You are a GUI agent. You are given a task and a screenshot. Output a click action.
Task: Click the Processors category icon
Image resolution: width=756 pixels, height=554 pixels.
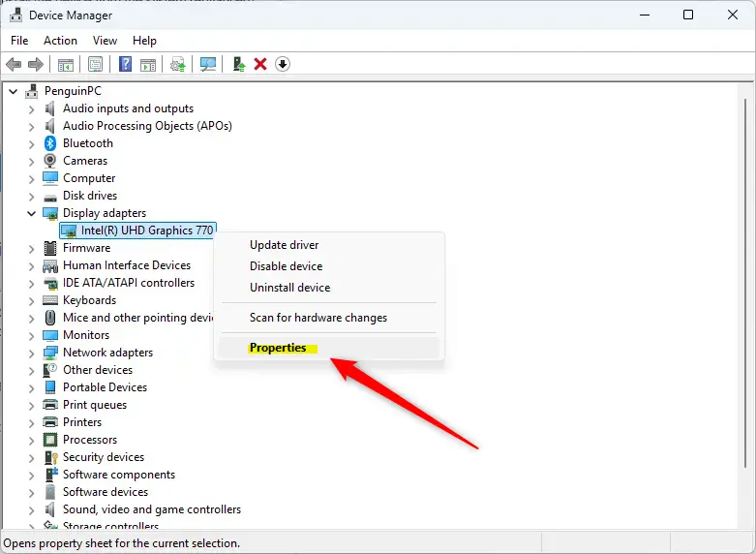pyautogui.click(x=50, y=440)
